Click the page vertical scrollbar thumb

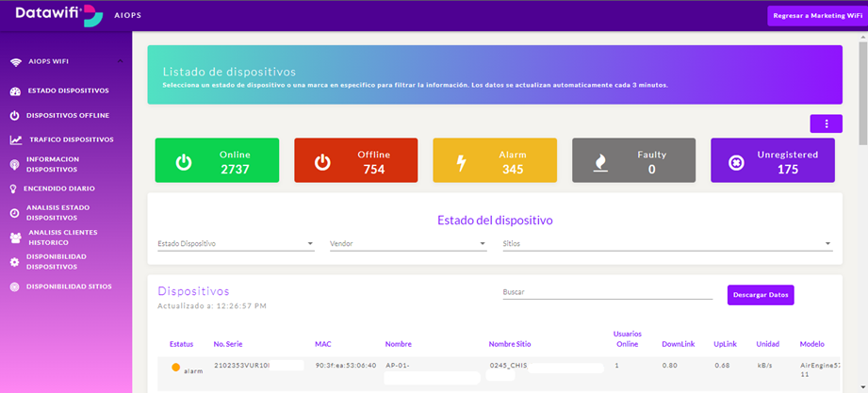click(x=863, y=91)
